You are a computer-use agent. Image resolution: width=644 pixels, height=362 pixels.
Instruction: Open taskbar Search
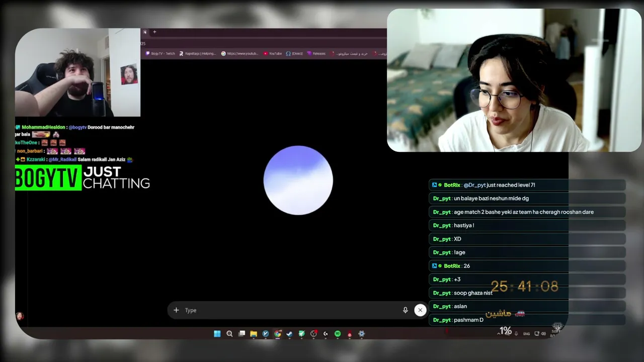(229, 334)
